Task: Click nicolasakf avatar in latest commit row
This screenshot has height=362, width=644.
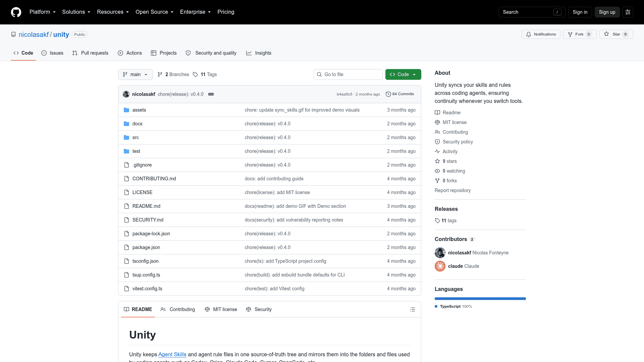Action: (126, 94)
